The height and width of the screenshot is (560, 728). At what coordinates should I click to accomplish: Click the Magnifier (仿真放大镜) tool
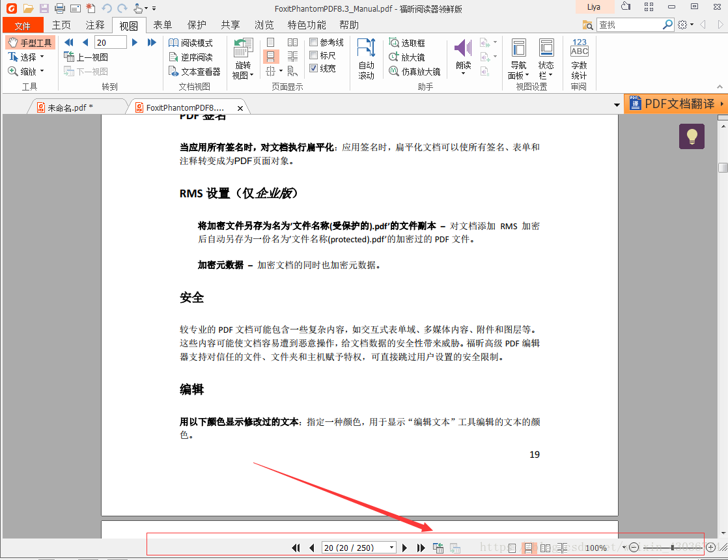click(415, 72)
